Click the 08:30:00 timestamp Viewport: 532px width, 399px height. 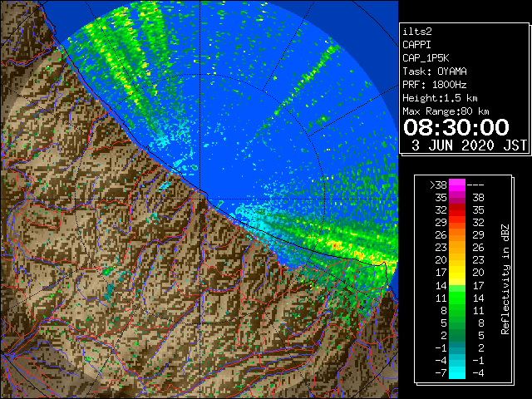click(456, 127)
